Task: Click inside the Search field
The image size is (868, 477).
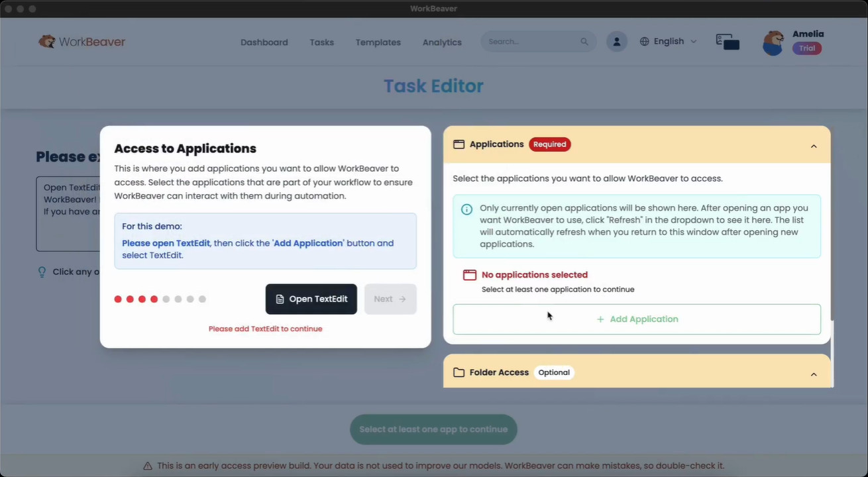Action: (538, 42)
